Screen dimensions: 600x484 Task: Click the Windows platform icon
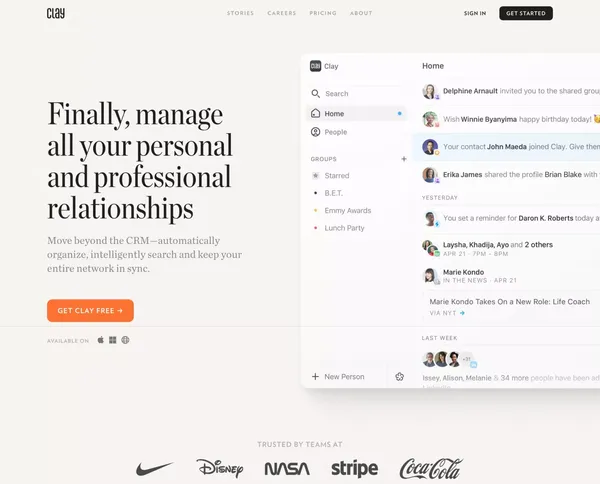(112, 340)
